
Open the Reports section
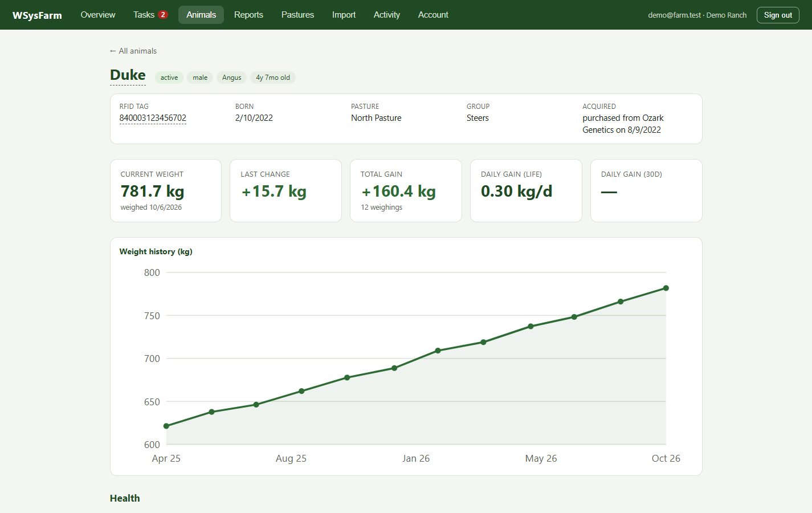pyautogui.click(x=248, y=15)
